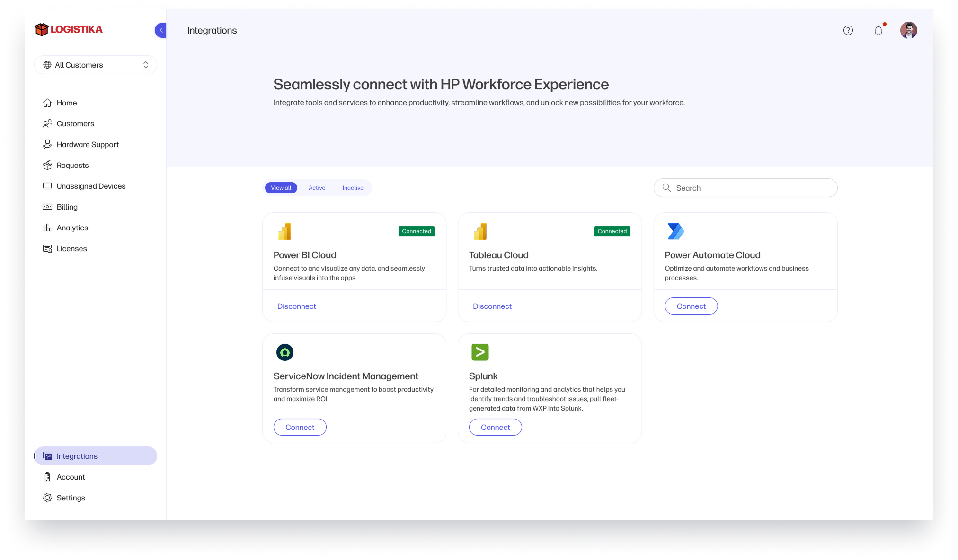This screenshot has width=958, height=560.
Task: Disconnect Power BI Cloud integration
Action: [296, 306]
